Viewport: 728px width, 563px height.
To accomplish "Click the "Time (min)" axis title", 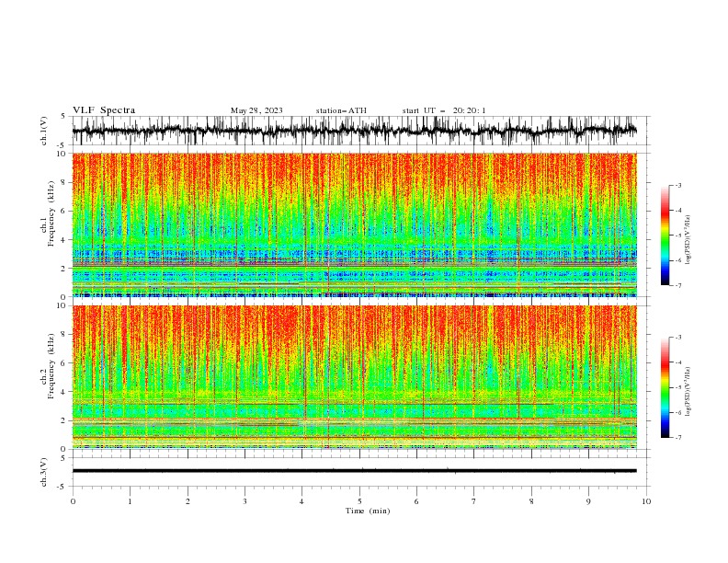I will coord(368,511).
